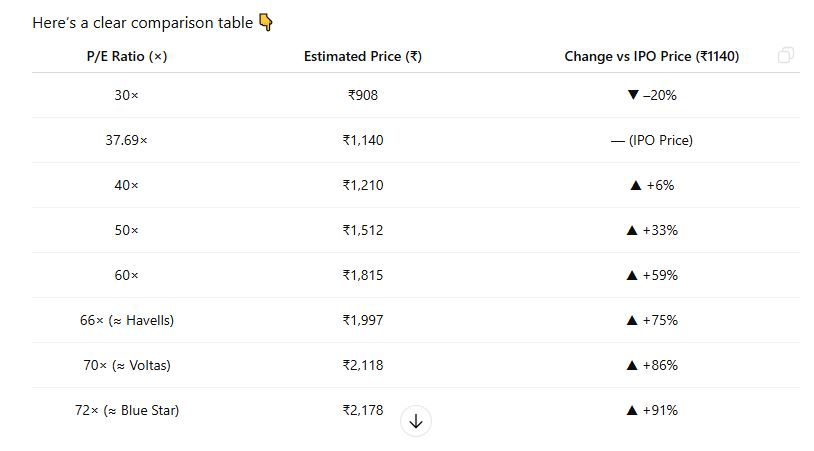Select the 70× (≈ Voltas) cell
Image resolution: width=814 pixels, height=451 pixels.
point(127,365)
